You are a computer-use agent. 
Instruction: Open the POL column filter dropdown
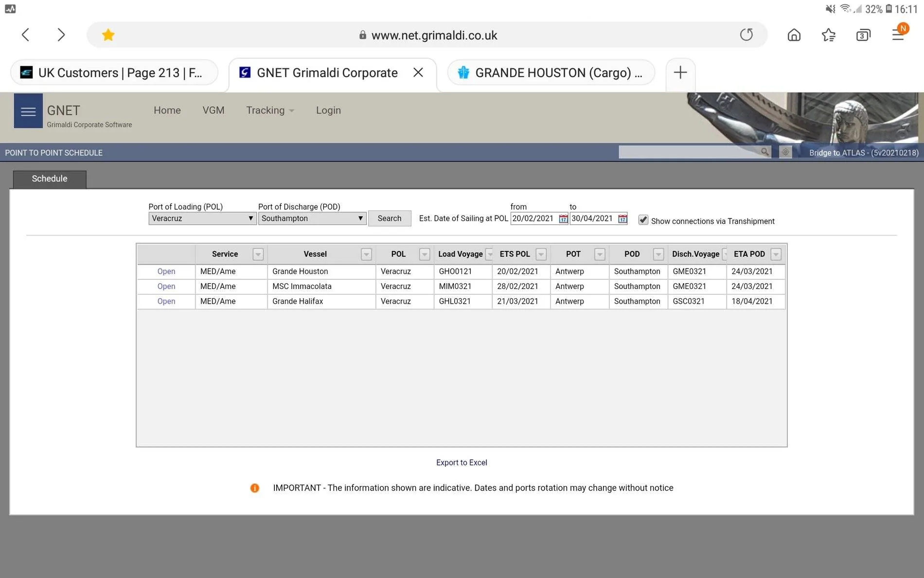click(x=425, y=254)
